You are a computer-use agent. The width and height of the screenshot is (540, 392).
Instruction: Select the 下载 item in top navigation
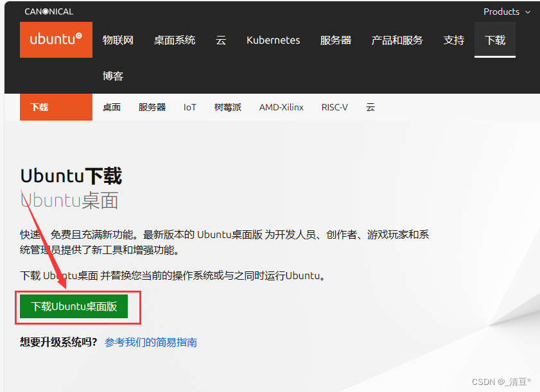point(495,40)
